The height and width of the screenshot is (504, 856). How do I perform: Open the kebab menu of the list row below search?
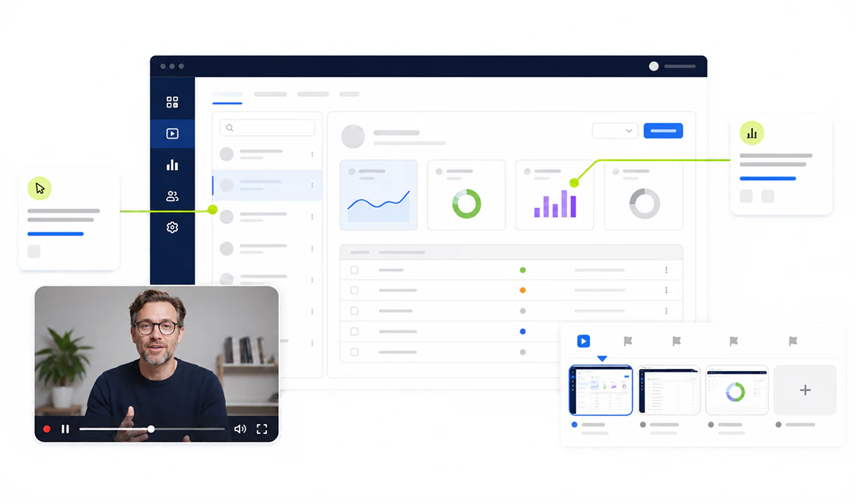click(312, 154)
